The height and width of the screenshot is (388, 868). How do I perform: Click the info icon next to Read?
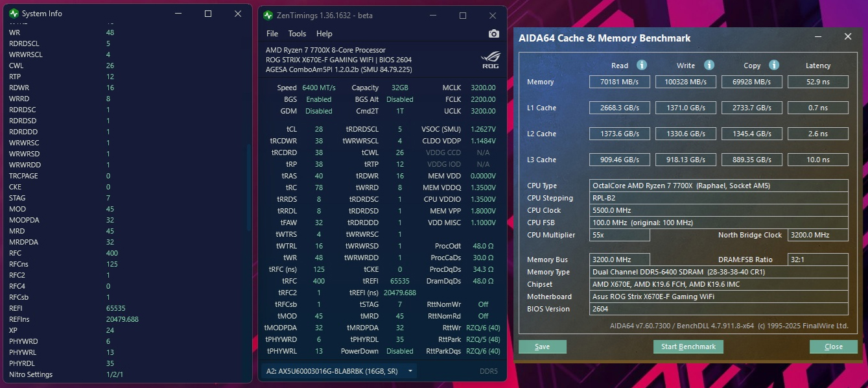(x=642, y=65)
